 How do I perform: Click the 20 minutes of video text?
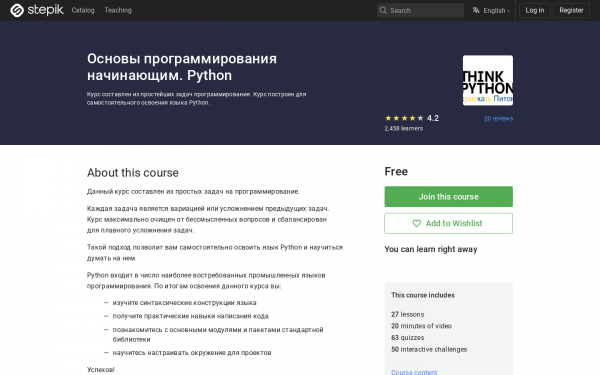[x=421, y=326]
